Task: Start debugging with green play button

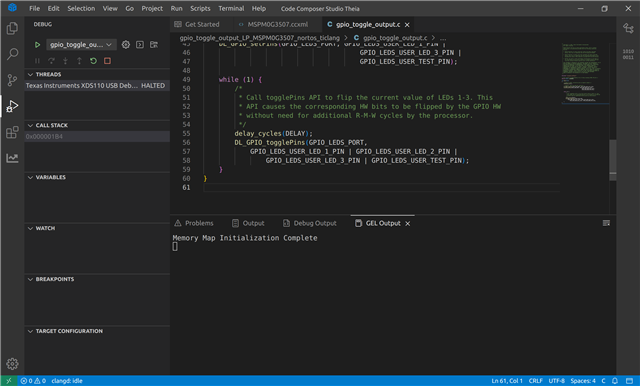Action: pyautogui.click(x=37, y=44)
